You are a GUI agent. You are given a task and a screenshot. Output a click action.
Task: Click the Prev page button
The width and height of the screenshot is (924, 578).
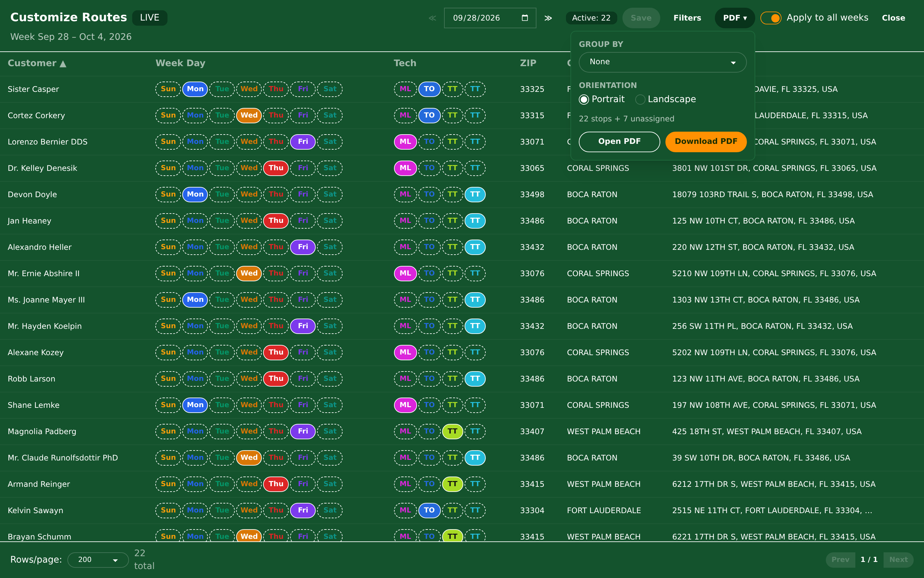840,560
